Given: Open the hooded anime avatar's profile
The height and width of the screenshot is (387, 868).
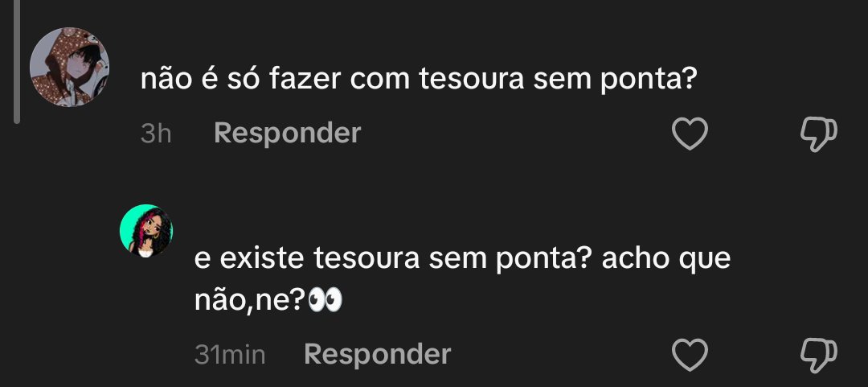Looking at the screenshot, I should (69, 67).
